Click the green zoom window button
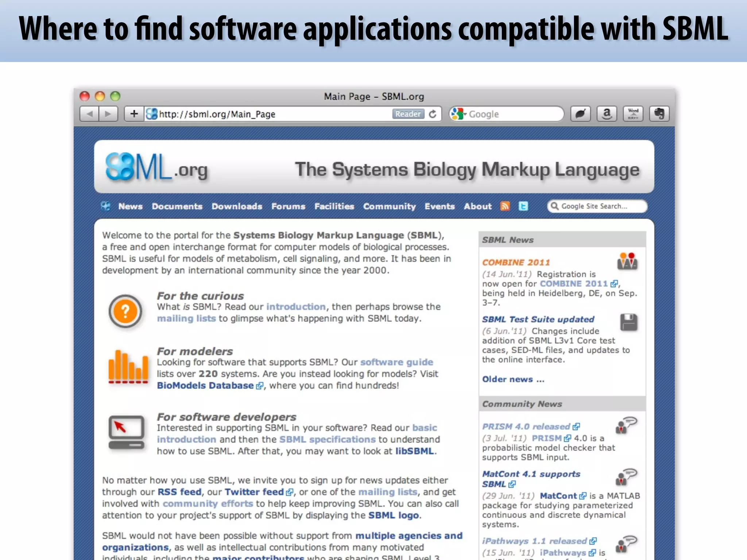The width and height of the screenshot is (747, 560). point(115,96)
